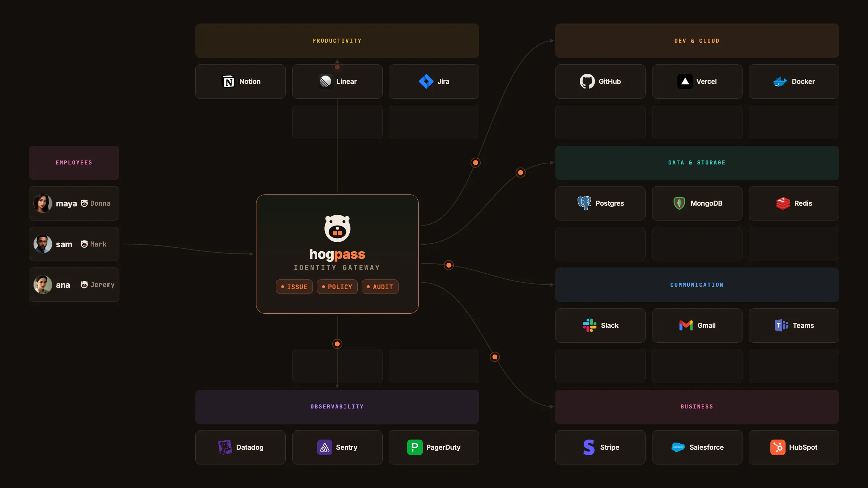Viewport: 868px width, 488px height.
Task: Select the Linear app icon
Action: point(325,82)
